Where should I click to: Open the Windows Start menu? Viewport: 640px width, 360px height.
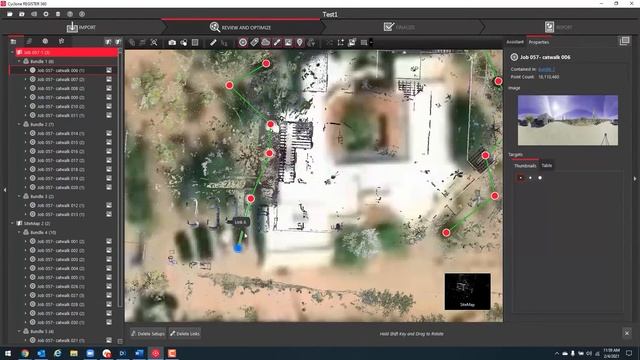[x=8, y=353]
